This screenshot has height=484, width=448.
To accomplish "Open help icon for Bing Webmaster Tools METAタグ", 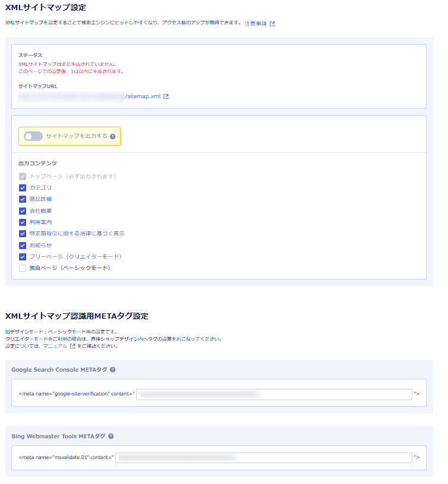I will tap(111, 436).
